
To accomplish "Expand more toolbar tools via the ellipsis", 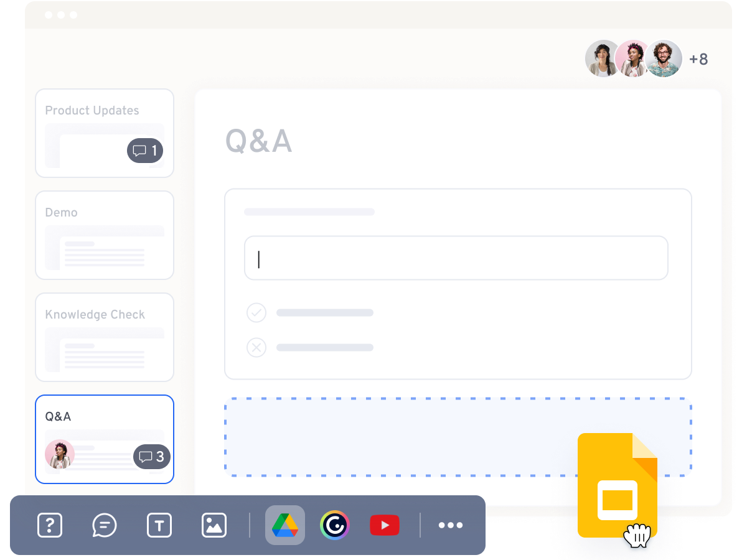I will coord(450,525).
